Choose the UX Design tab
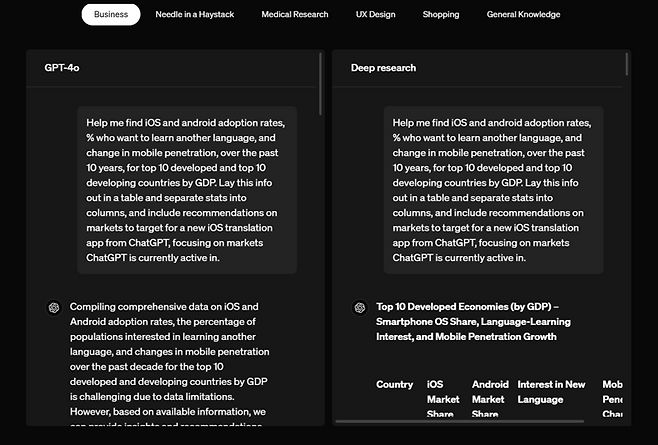Viewport: 658px width, 445px height. coord(375,15)
